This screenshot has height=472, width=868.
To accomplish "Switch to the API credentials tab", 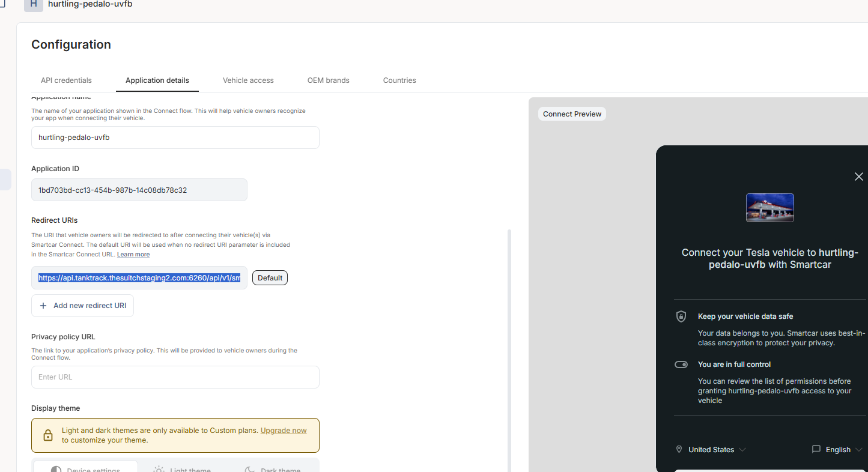I will 66,80.
